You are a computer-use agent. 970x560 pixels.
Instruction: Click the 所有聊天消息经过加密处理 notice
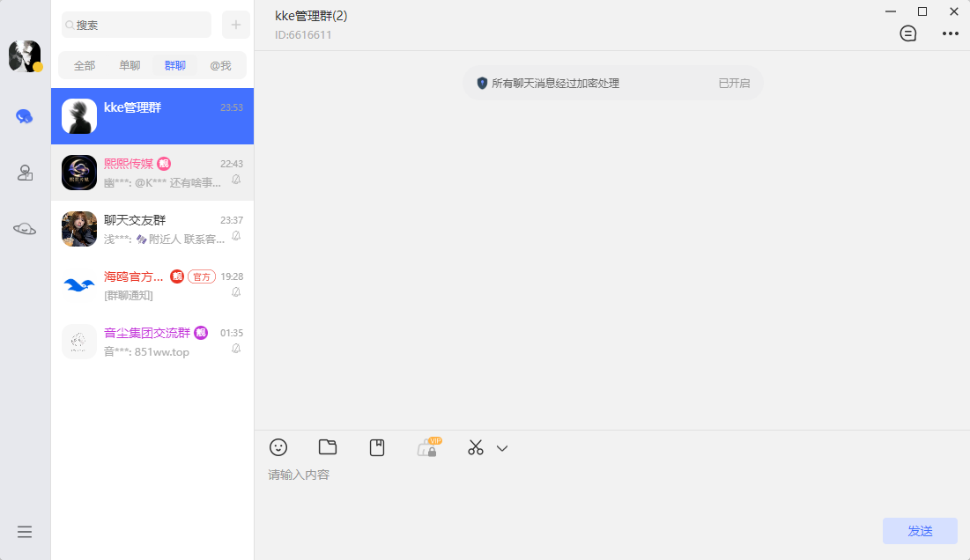point(556,84)
